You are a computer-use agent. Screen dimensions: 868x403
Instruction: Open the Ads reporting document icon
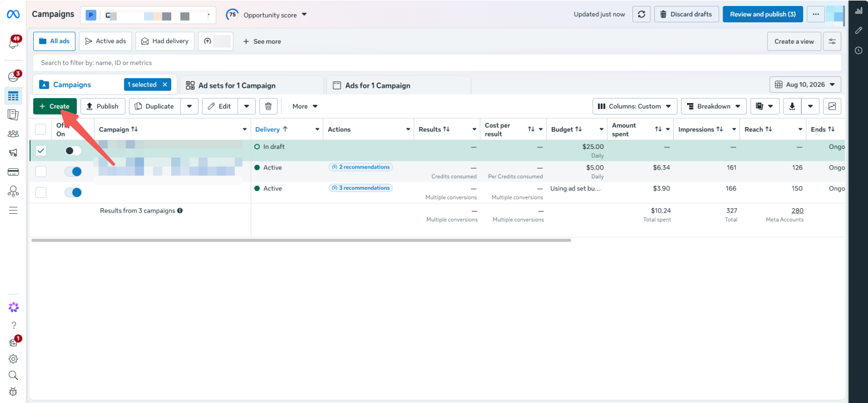click(x=13, y=115)
